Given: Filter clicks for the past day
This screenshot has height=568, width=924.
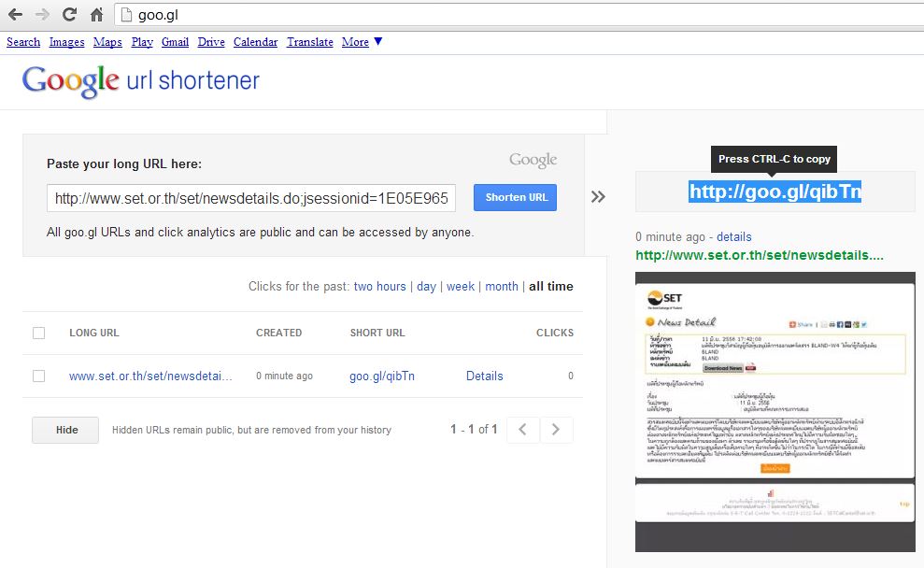Looking at the screenshot, I should 426,287.
